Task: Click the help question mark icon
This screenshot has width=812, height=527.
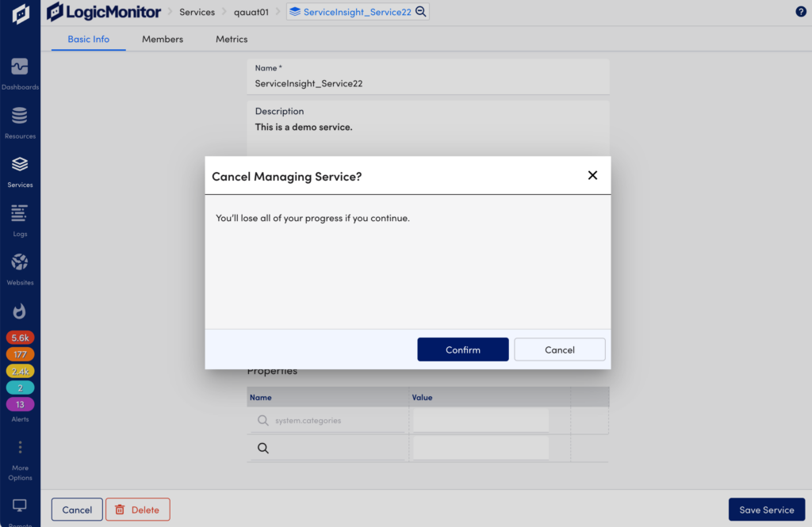Action: coord(801,11)
